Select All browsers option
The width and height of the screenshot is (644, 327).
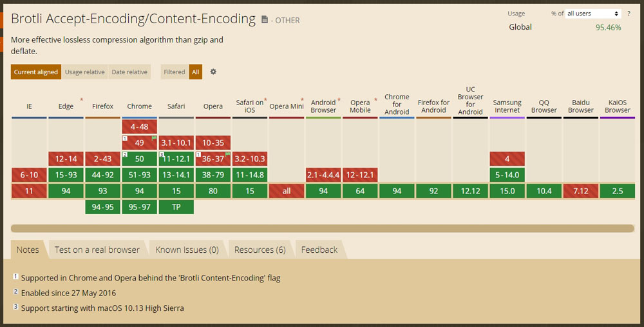point(196,72)
